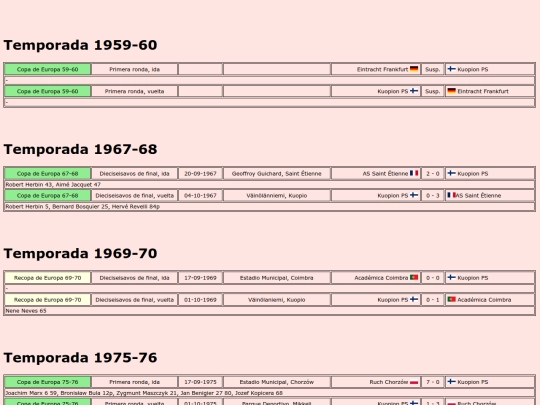Click Copa de Europa 59-60 cell, vuelta row
The width and height of the screenshot is (540, 405).
coord(48,91)
